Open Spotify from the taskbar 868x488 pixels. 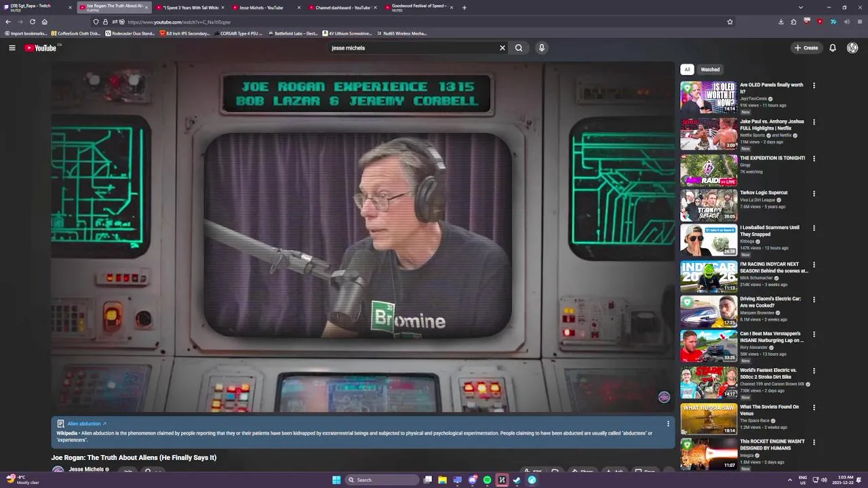(x=487, y=480)
